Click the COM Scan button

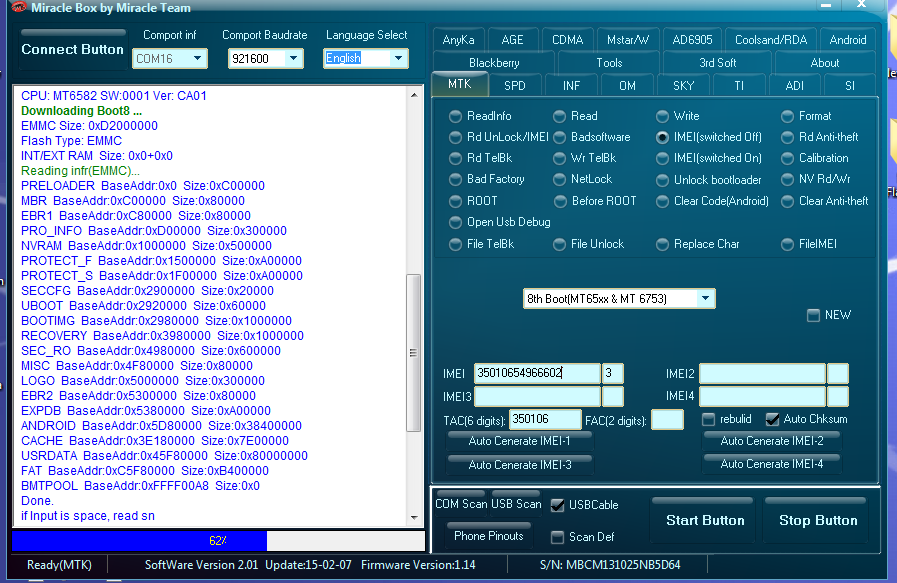[461, 503]
